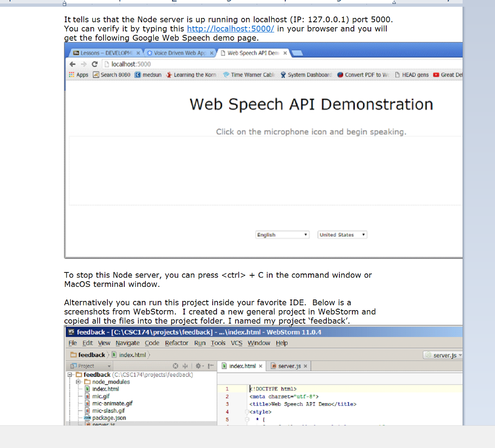Close the Web Speech API Dem tab
This screenshot has width=495, height=448.
coord(285,53)
